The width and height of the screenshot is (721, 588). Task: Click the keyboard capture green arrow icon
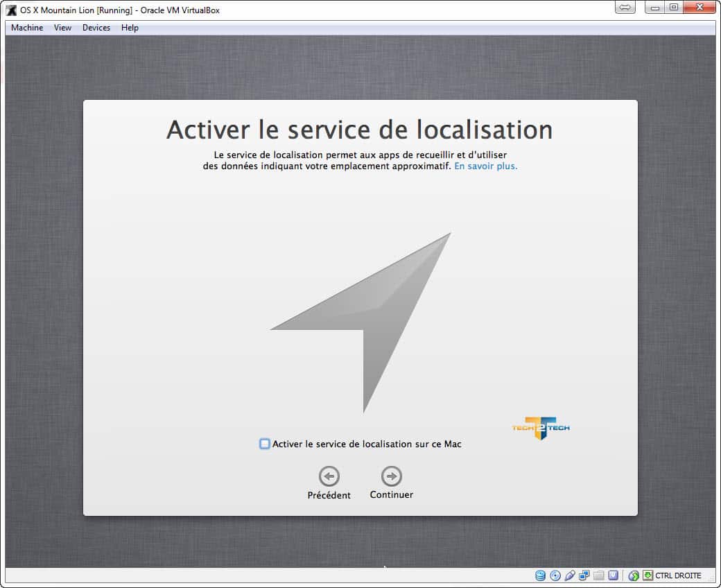[648, 575]
